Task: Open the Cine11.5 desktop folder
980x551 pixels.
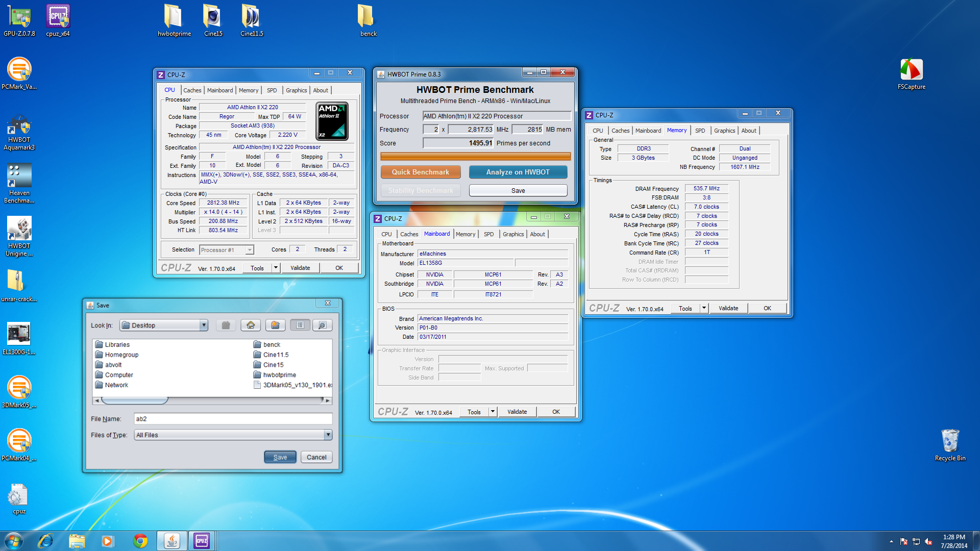Action: [x=252, y=20]
